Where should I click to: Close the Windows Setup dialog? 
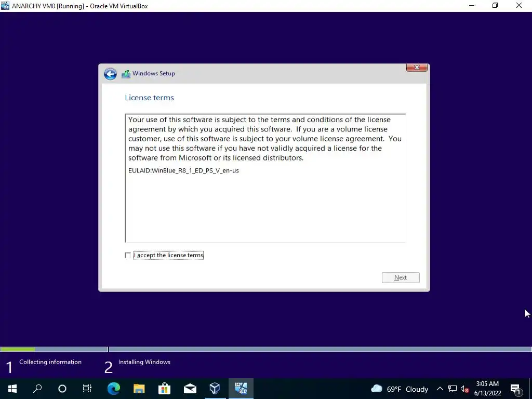tap(417, 68)
